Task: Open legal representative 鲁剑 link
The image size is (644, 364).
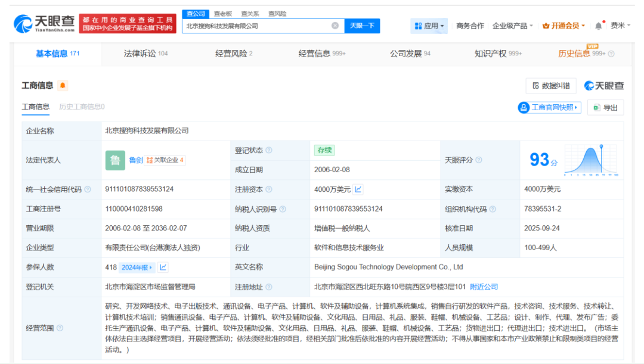Action: click(135, 160)
